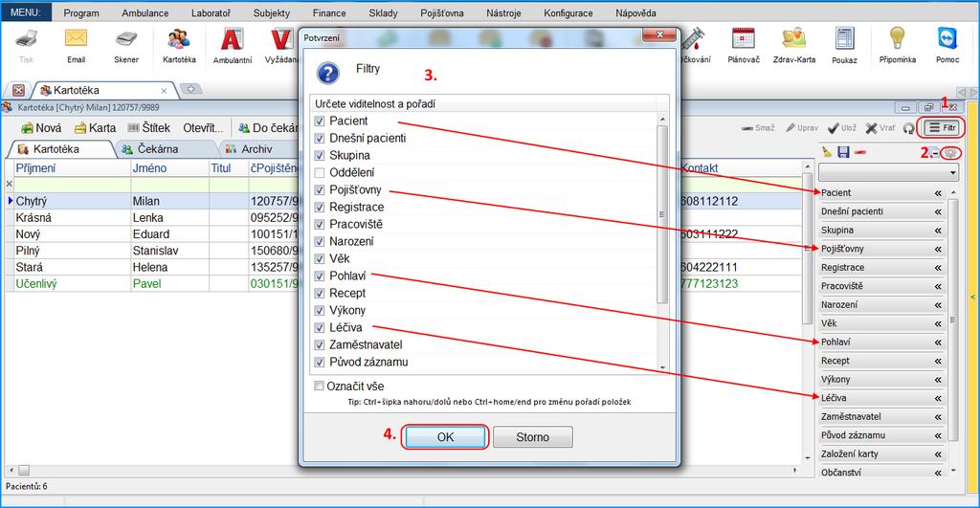The image size is (980, 508).
Task: Select the Krásná Lenka patient row
Action: point(405,217)
